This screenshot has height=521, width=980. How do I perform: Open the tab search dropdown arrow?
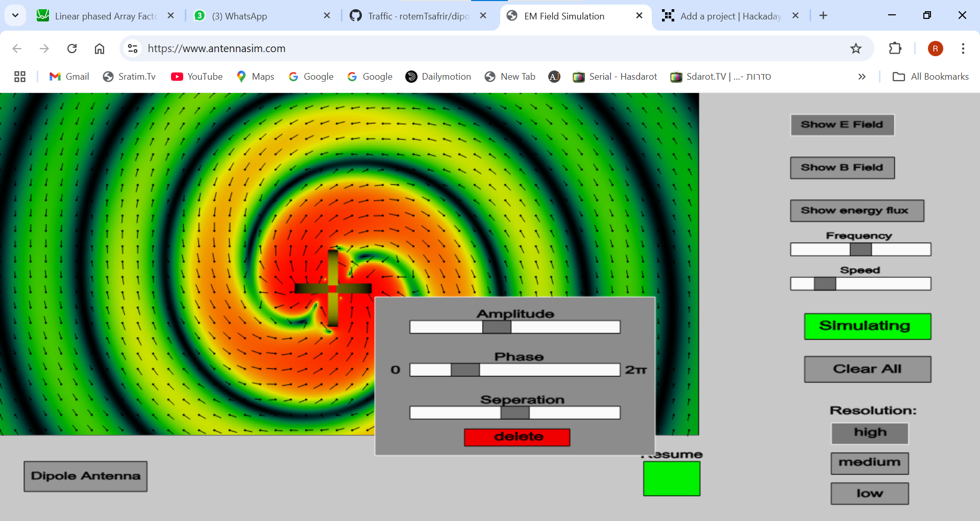coord(15,15)
